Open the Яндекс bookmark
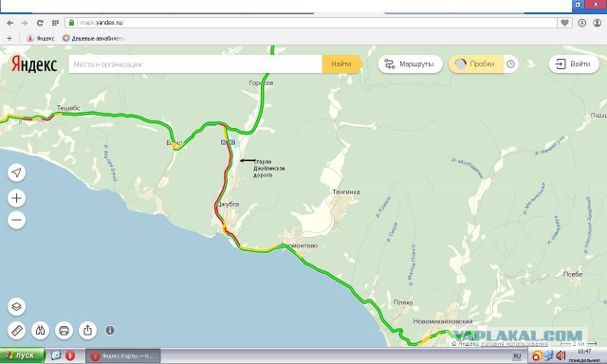Viewport: 607px width, 364px height. tap(40, 38)
